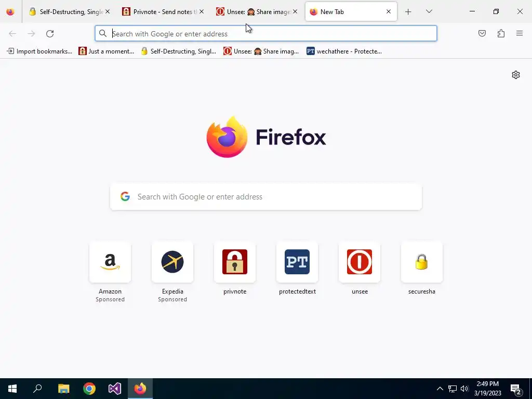
Task: Open Just a moment bookmark
Action: 106,51
